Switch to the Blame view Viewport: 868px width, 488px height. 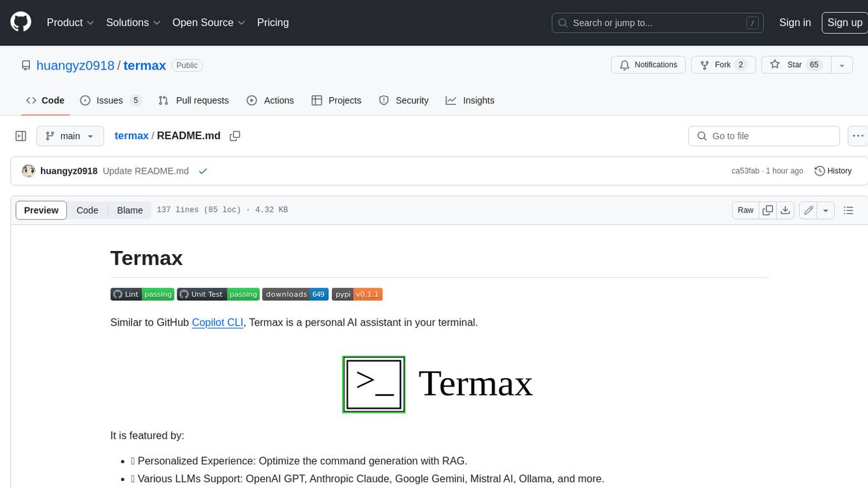pos(130,210)
